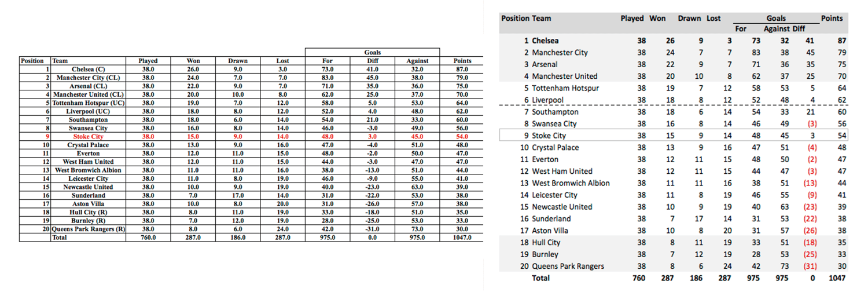Image resolution: width=868 pixels, height=292 pixels.
Task: Select Manchester City in the right table
Action: tap(560, 52)
